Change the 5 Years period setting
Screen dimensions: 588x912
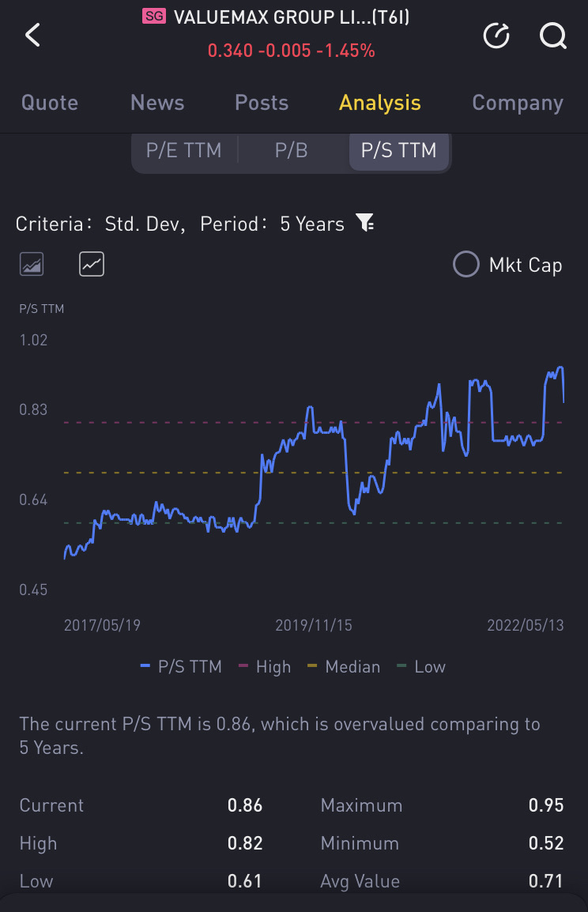(312, 224)
